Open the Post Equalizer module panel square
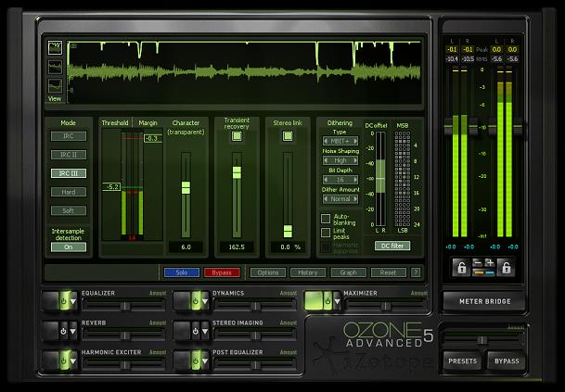Image resolution: width=565 pixels, height=392 pixels. [x=182, y=360]
